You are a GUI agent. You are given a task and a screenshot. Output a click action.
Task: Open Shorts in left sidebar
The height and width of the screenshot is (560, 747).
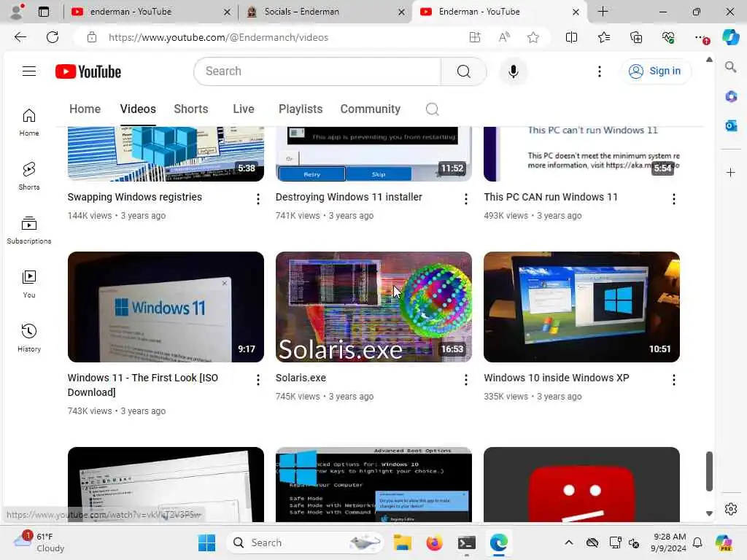[x=29, y=176]
